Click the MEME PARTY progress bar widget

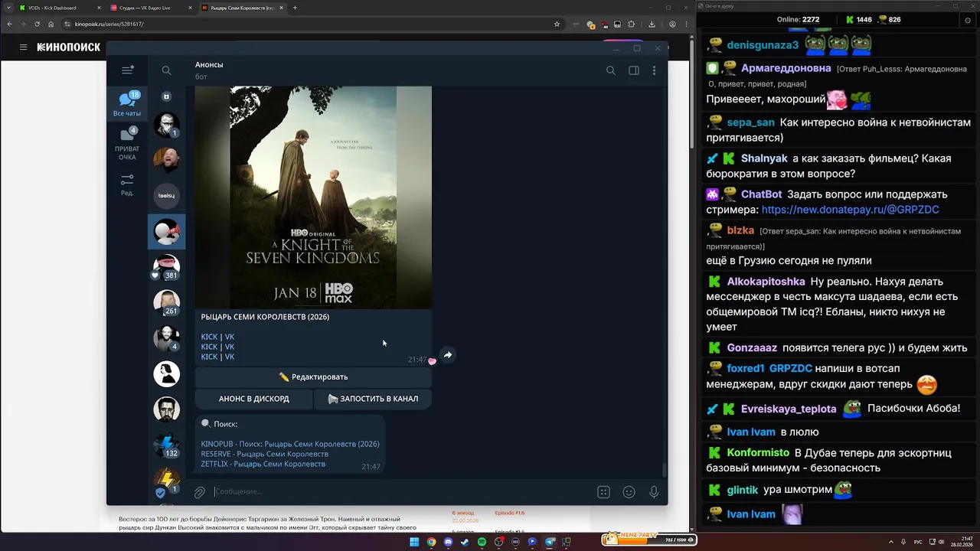tap(649, 540)
